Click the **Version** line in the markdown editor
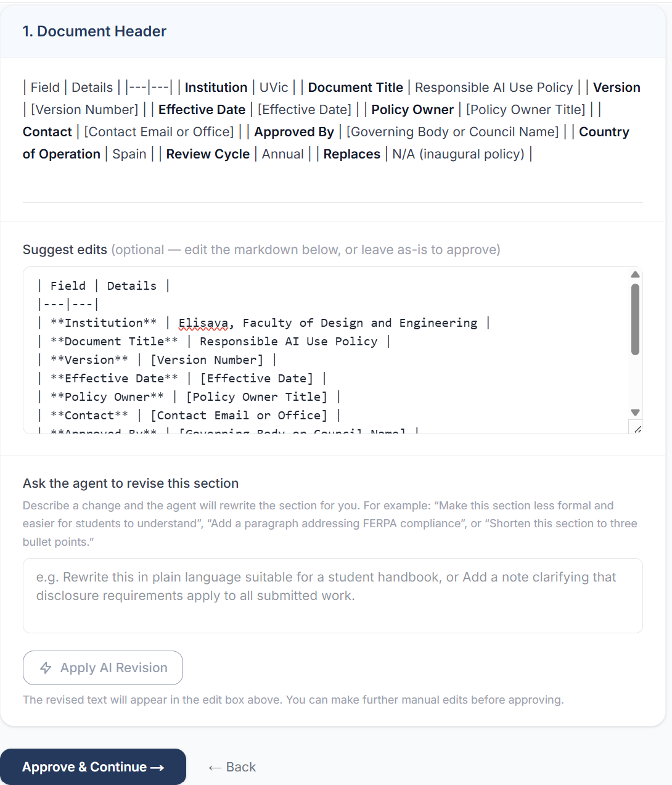 [157, 360]
